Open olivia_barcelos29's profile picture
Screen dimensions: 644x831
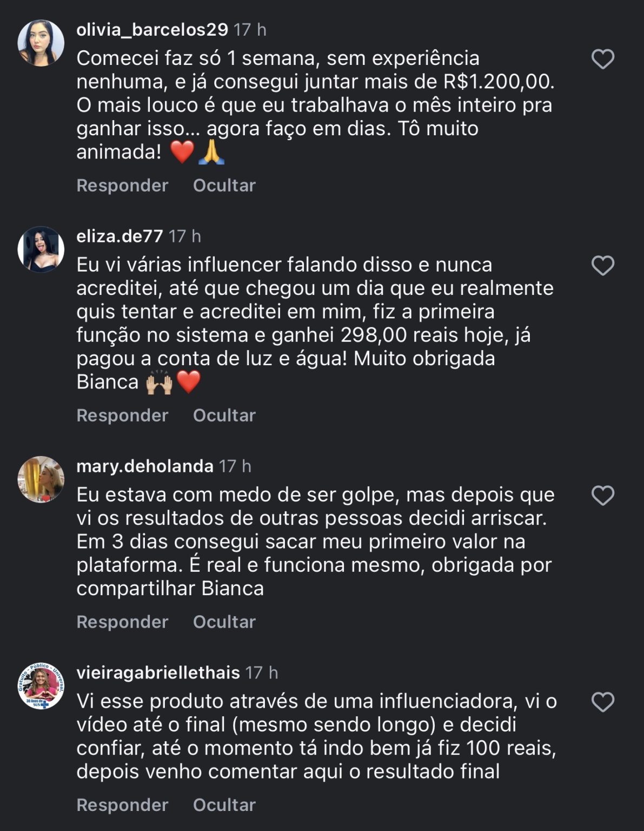pos(41,43)
